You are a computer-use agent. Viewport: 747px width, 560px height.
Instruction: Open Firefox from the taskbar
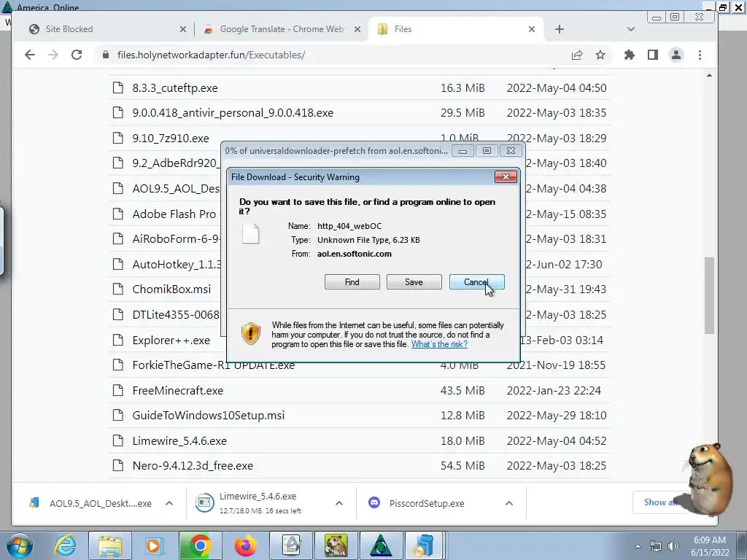pyautogui.click(x=245, y=545)
